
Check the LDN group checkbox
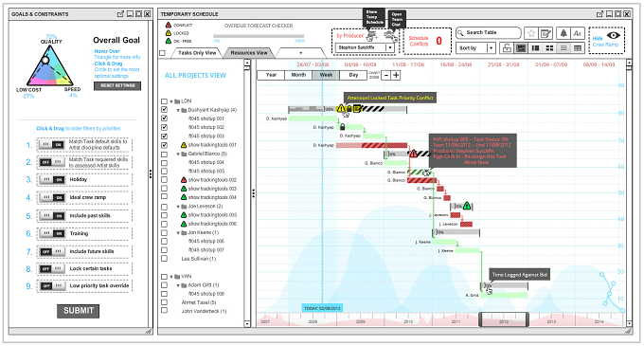[x=164, y=101]
